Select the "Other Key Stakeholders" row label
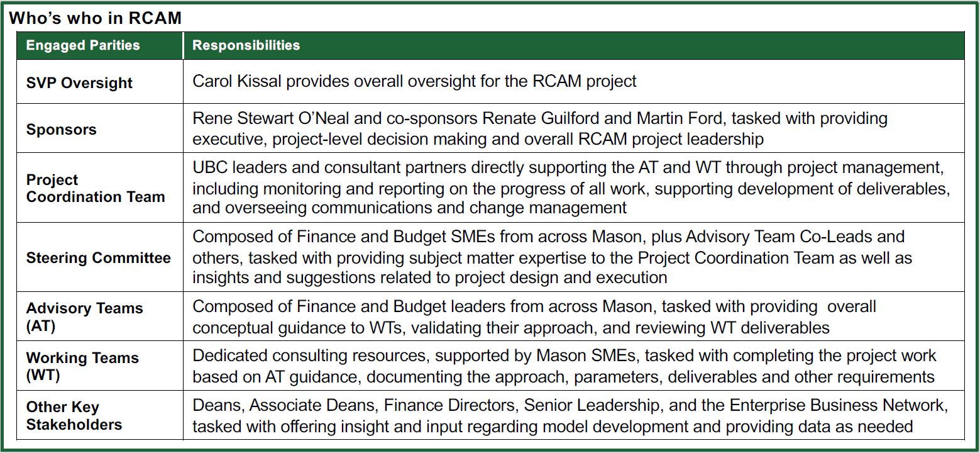 pyautogui.click(x=74, y=416)
